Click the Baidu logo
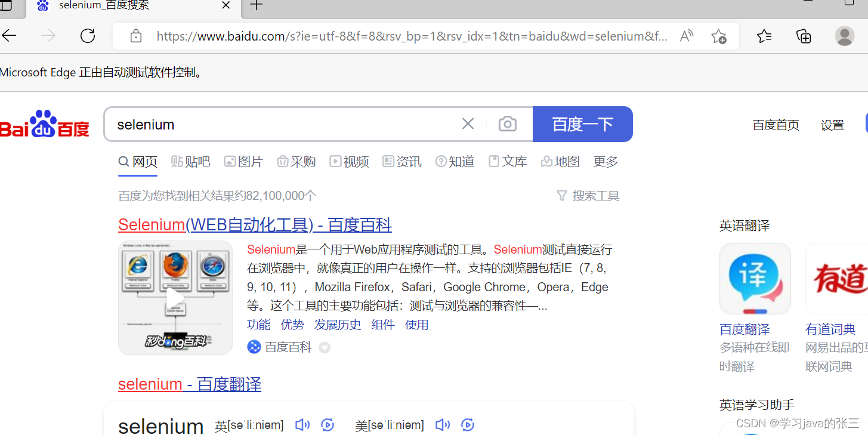 (45, 124)
